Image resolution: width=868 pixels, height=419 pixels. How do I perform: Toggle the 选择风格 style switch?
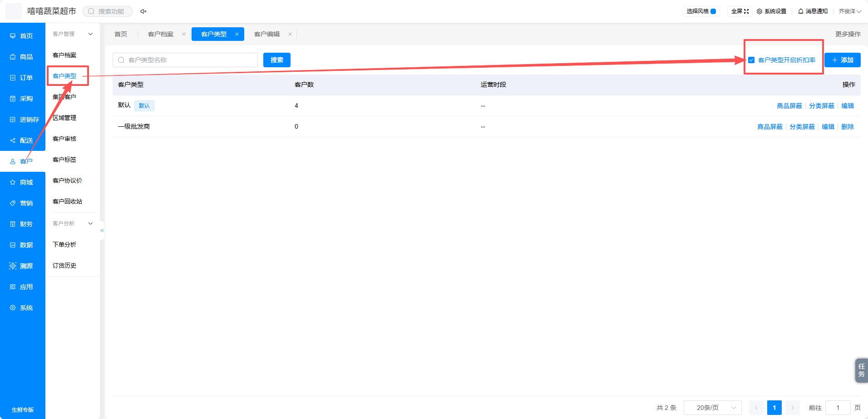coord(713,11)
